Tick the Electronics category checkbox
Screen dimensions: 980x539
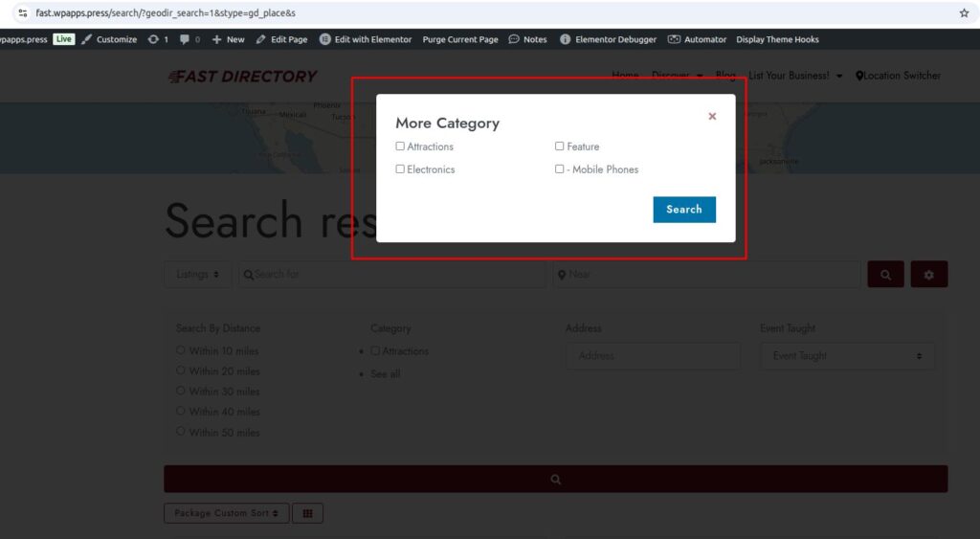[400, 169]
